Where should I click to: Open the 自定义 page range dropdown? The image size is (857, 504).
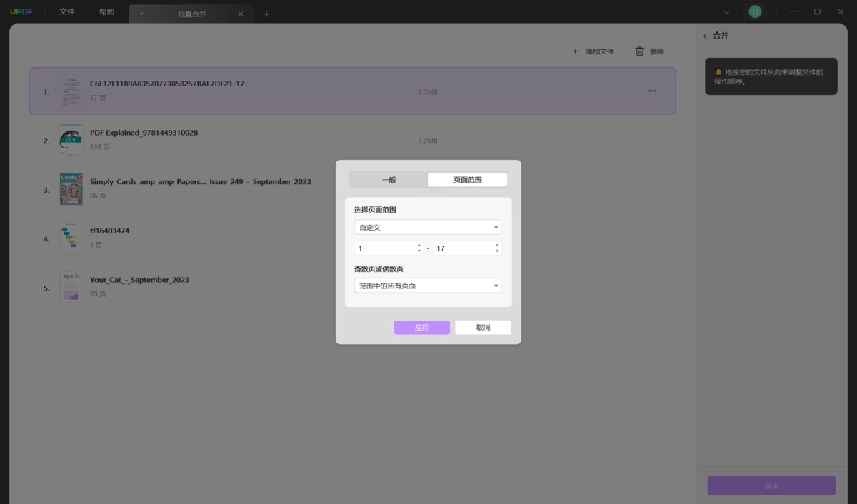click(x=428, y=227)
